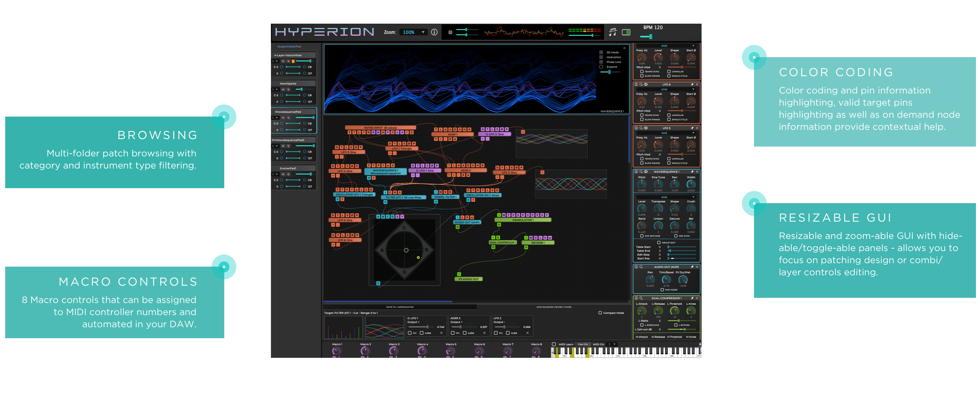Enable the Compact Mode checkbox
The width and height of the screenshot is (980, 404).
coord(600,313)
